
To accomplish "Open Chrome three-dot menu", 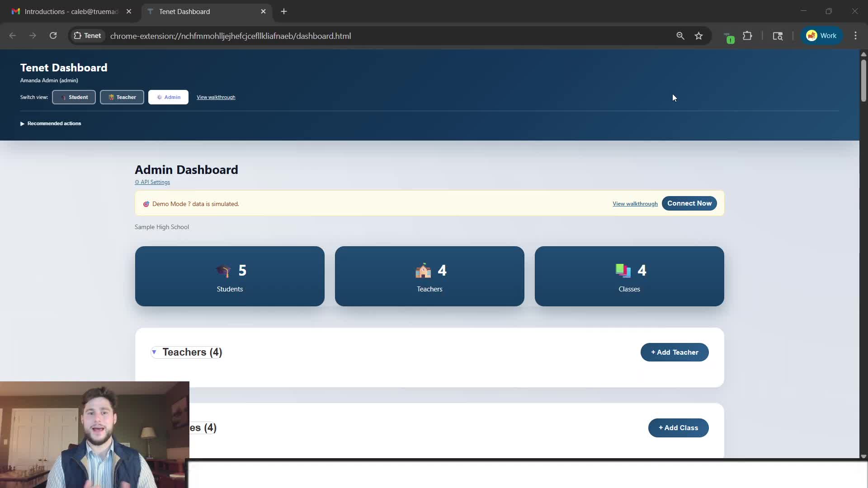I will pos(855,36).
